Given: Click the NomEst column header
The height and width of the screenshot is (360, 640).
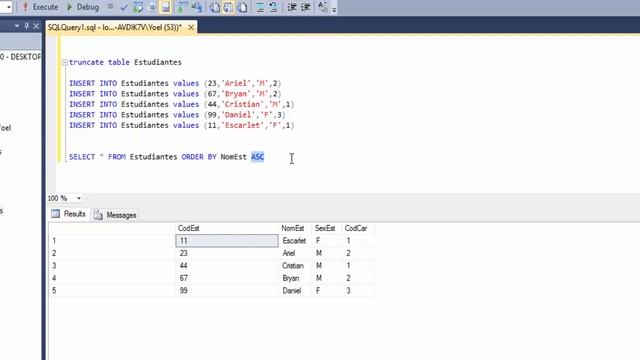Looking at the screenshot, I should (295, 228).
